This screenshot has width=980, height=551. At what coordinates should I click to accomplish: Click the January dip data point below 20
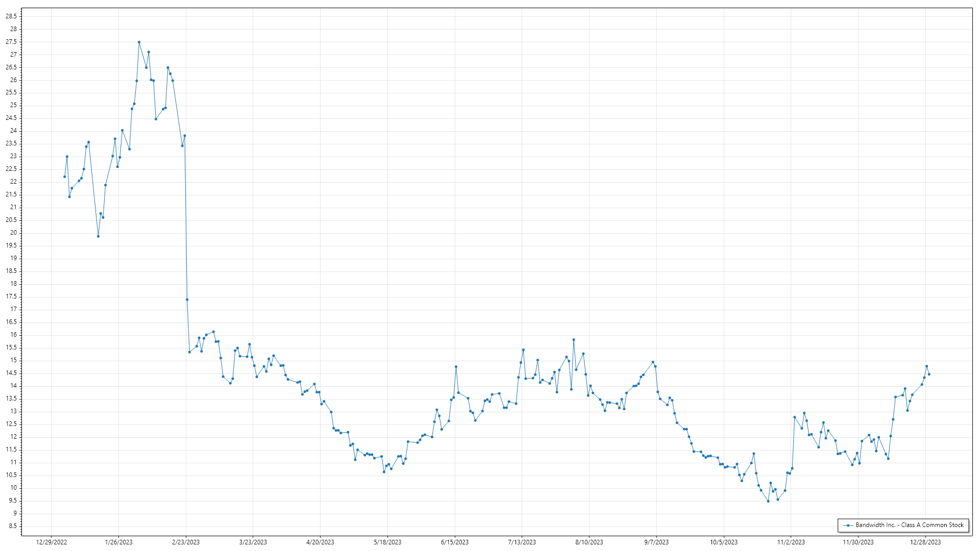click(x=98, y=236)
